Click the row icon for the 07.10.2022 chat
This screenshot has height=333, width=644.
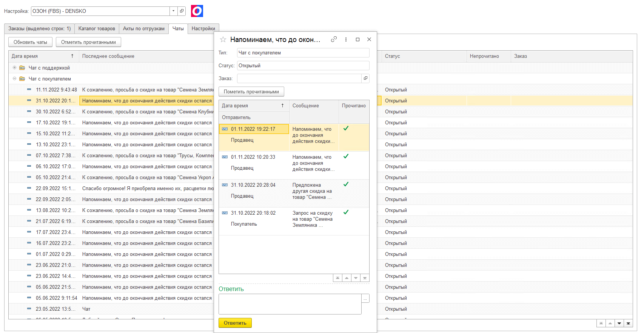[29, 156]
